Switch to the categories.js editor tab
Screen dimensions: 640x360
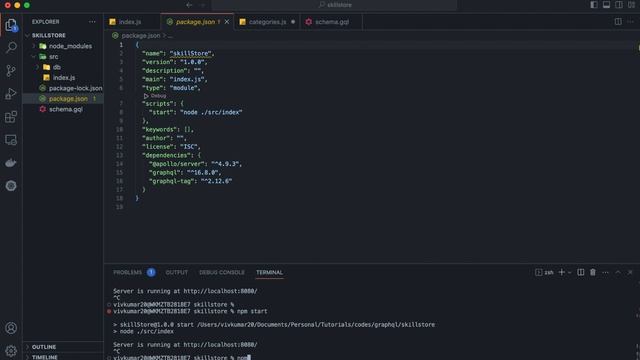(267, 22)
